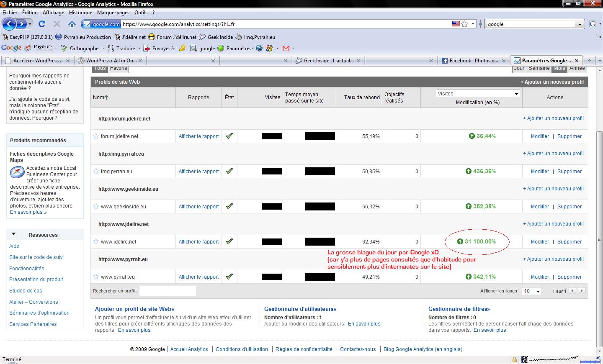The height and width of the screenshot is (364, 603).
Task: Go to the Home page icon
Action: tap(72, 24)
